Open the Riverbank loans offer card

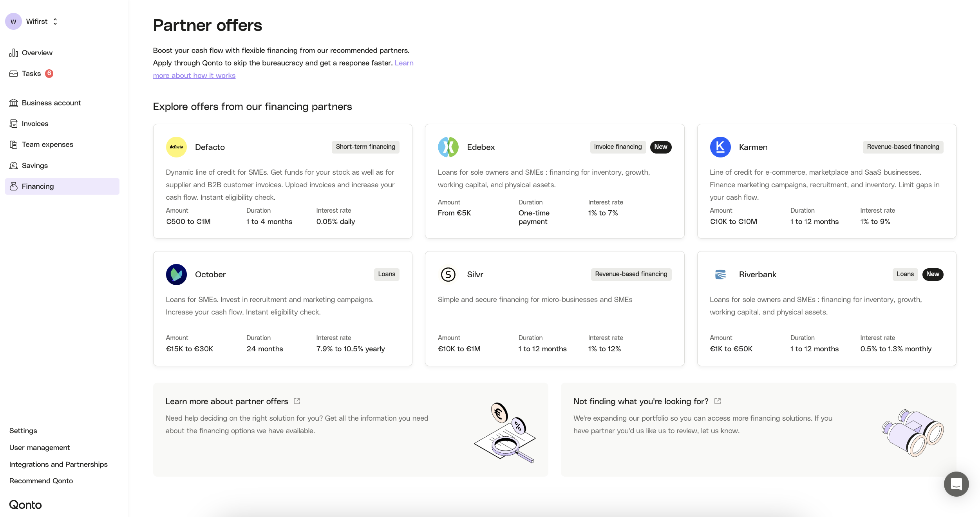826,308
